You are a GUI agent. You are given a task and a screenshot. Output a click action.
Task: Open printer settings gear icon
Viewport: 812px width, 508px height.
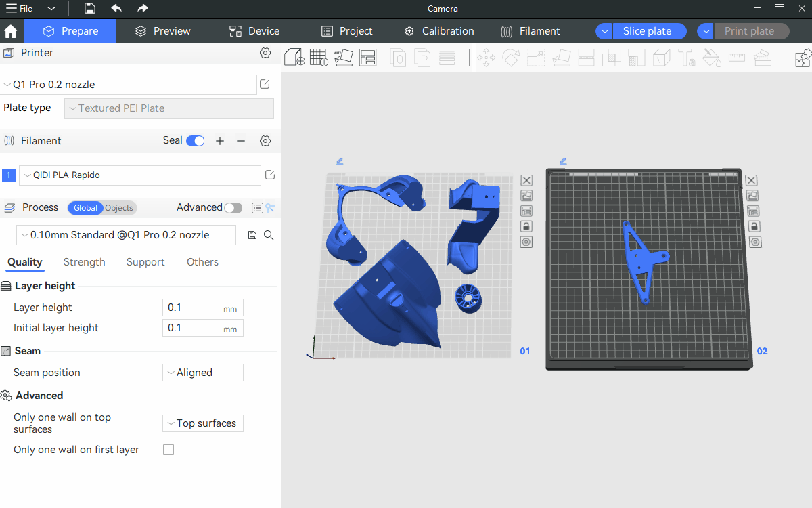coord(265,53)
